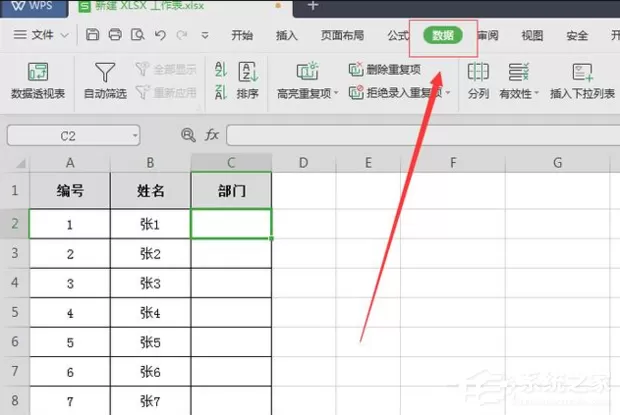620x415 pixels.
Task: Switch to the 开始 ribbon tab
Action: coord(242,36)
